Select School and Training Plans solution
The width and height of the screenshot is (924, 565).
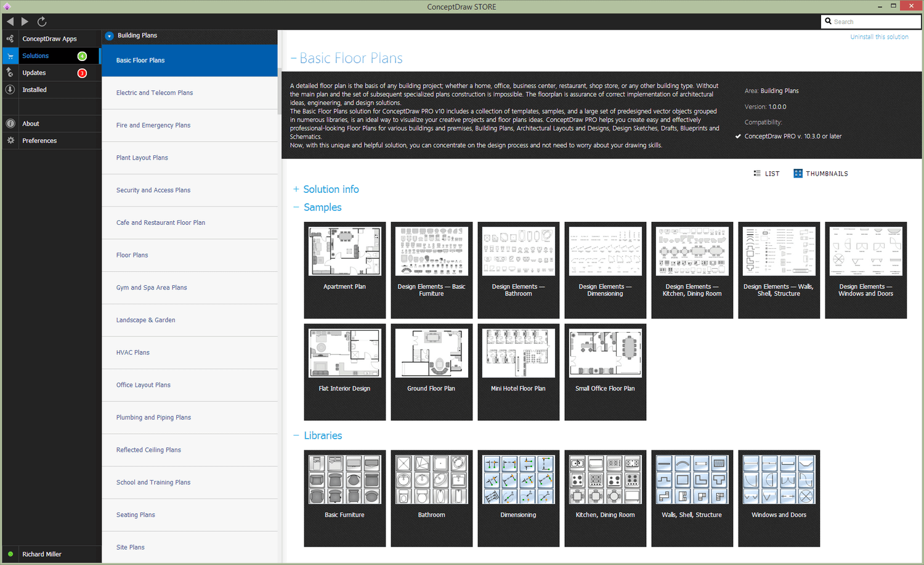pos(190,482)
